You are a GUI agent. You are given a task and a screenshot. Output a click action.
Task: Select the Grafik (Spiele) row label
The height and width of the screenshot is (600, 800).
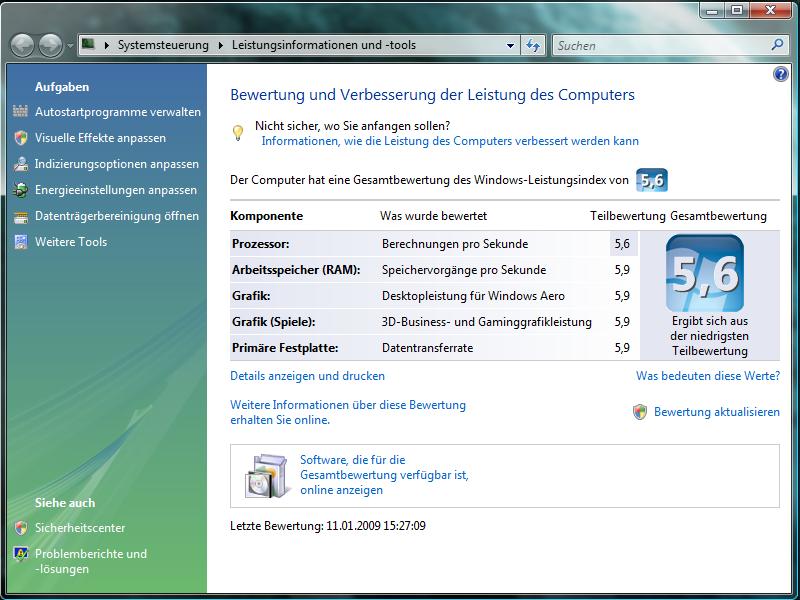pos(273,322)
